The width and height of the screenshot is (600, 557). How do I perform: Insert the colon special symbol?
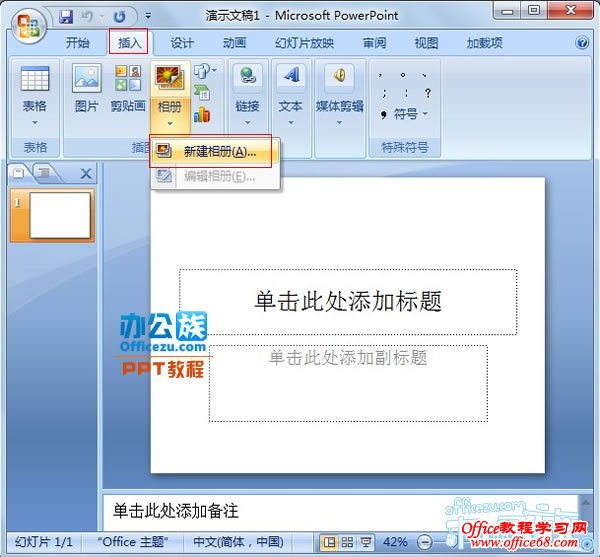(406, 93)
